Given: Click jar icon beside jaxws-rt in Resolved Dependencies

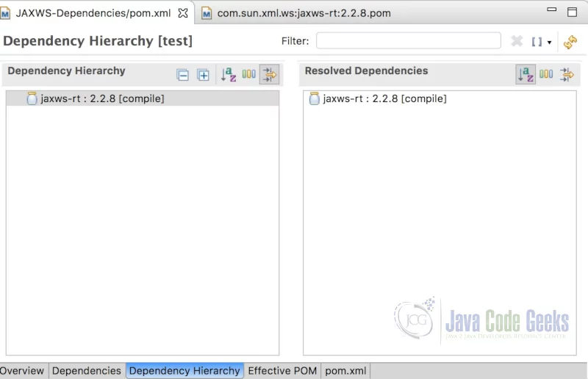Looking at the screenshot, I should click(315, 98).
